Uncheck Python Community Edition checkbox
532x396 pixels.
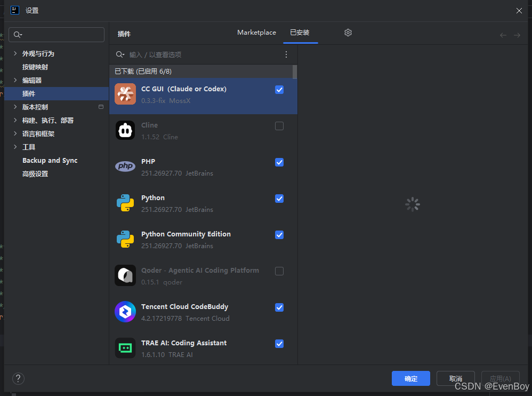279,235
